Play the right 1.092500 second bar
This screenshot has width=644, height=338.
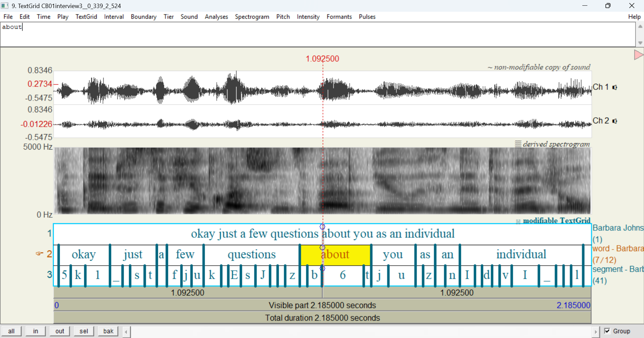[x=457, y=293]
